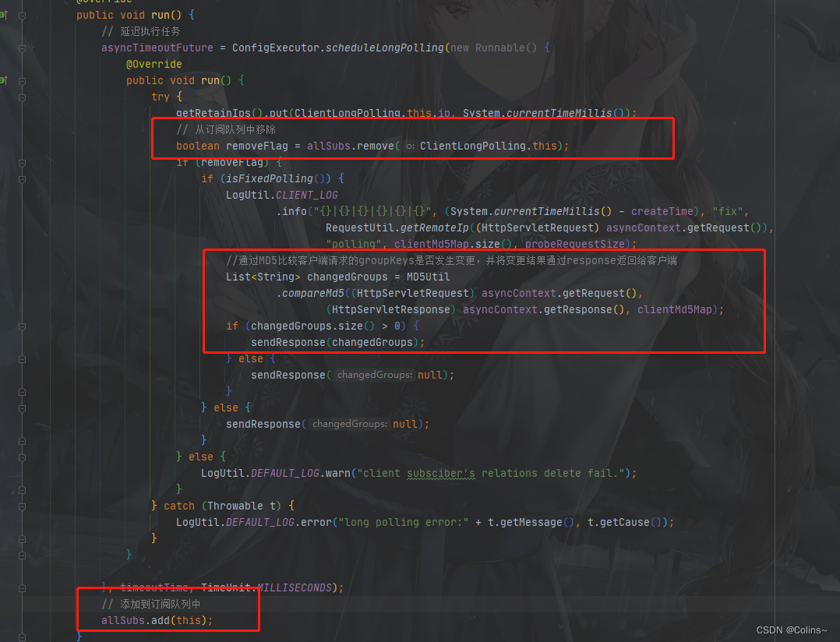Click the '// 添加到订阅队列中' comment

[x=151, y=604]
